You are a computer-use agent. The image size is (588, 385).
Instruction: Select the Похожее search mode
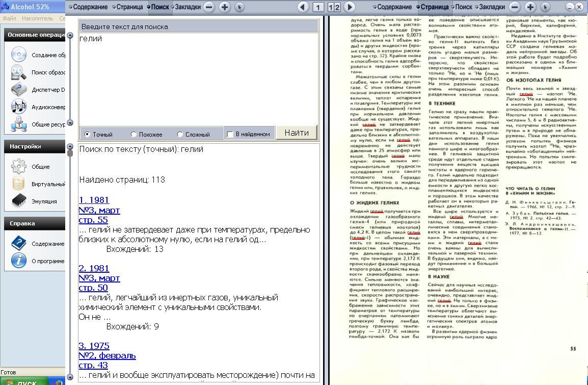point(133,135)
